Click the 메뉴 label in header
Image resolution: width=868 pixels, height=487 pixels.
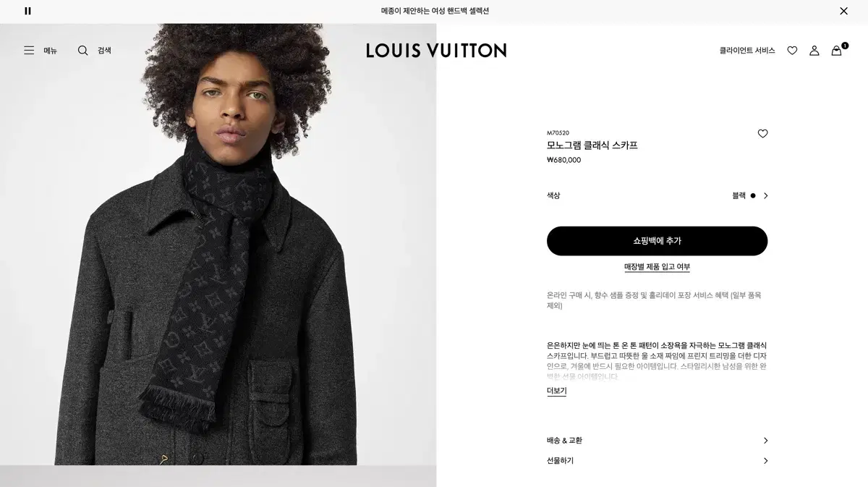pos(50,51)
